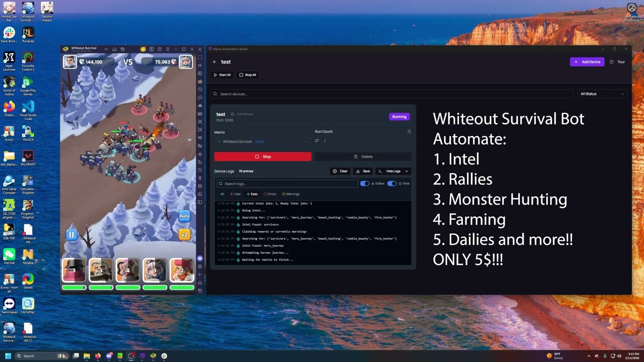Open Discord from the taskbar
Image resolution: width=644 pixels, height=362 pixels.
click(x=109, y=356)
